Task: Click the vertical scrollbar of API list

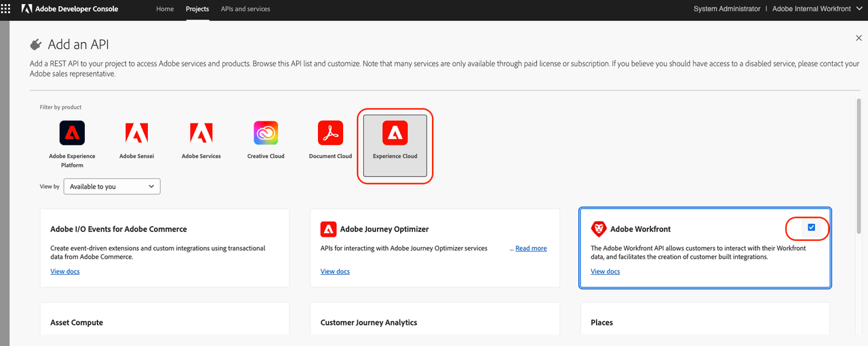Action: coord(858,170)
